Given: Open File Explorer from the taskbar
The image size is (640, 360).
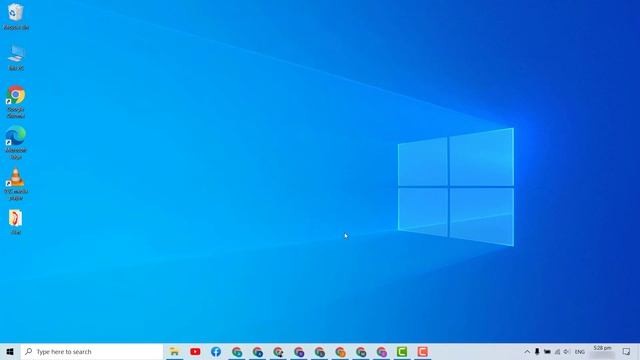Looking at the screenshot, I should coord(174,351).
